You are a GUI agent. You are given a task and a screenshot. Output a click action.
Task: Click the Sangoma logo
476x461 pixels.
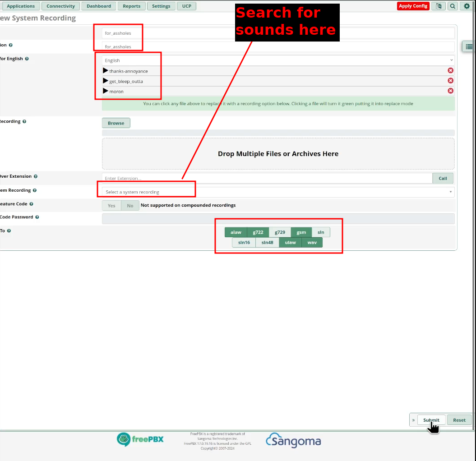point(293,440)
